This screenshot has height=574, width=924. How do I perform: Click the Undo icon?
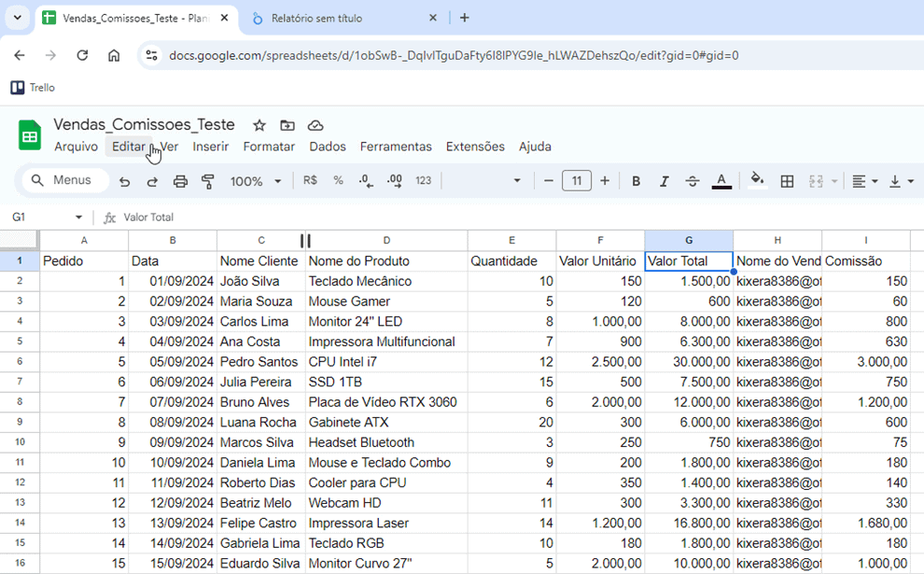point(124,181)
